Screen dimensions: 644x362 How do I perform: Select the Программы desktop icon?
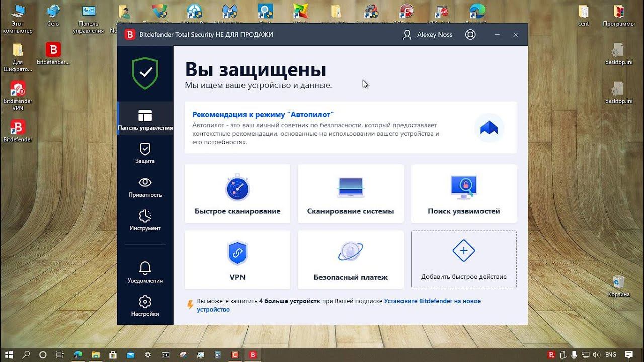[x=619, y=16]
